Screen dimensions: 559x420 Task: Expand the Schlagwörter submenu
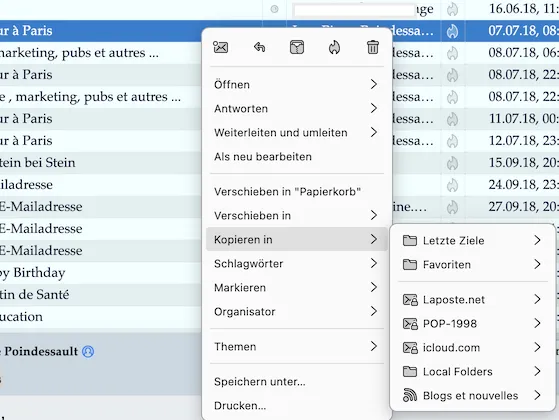(297, 263)
